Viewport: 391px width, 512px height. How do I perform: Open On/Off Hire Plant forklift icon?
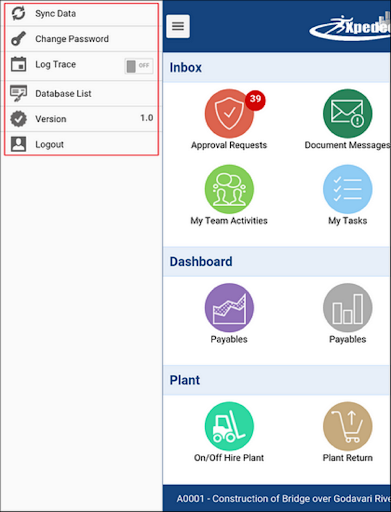229,426
